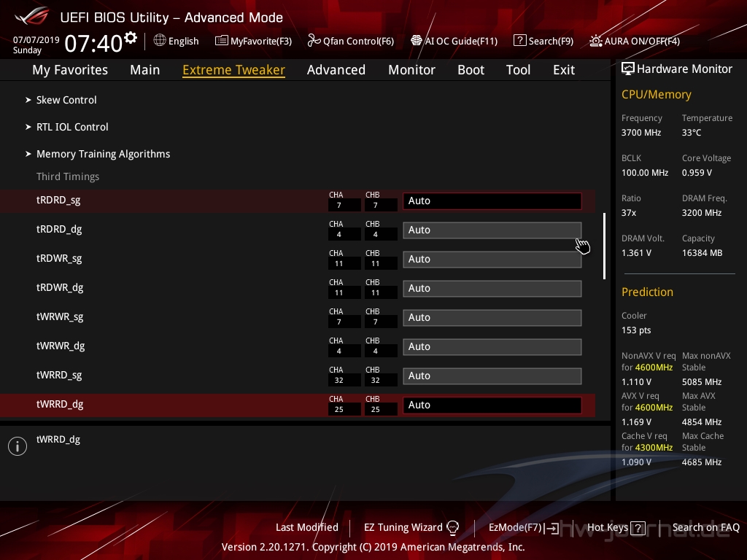
Task: Select the tRDRD_sg row label
Action: (x=58, y=200)
